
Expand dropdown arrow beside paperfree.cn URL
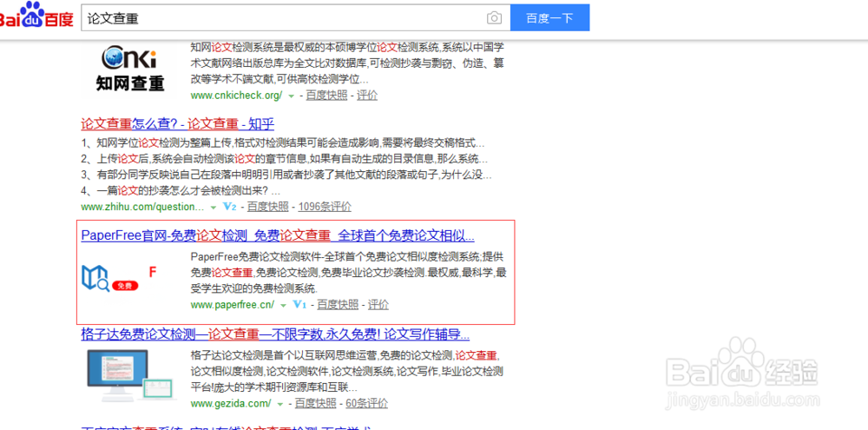pos(284,305)
